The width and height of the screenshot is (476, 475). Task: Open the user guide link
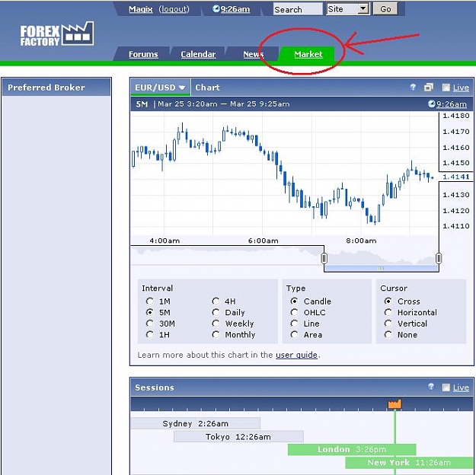coord(296,355)
